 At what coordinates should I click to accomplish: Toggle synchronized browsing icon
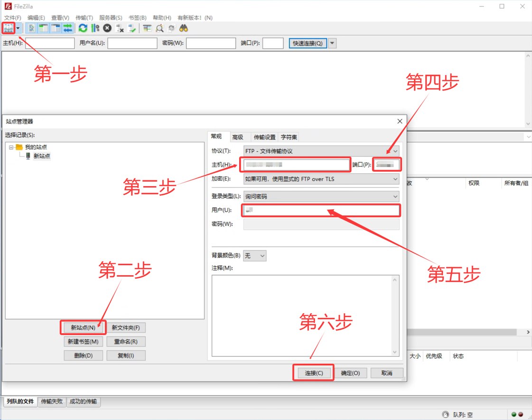click(172, 28)
